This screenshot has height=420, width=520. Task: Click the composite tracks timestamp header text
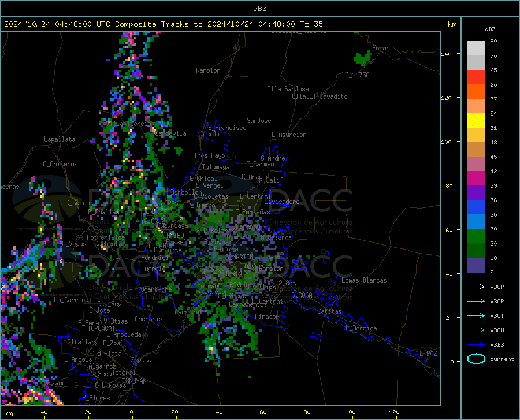(163, 24)
